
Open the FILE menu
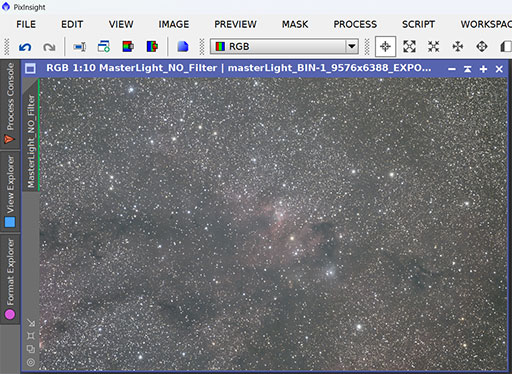coord(26,24)
